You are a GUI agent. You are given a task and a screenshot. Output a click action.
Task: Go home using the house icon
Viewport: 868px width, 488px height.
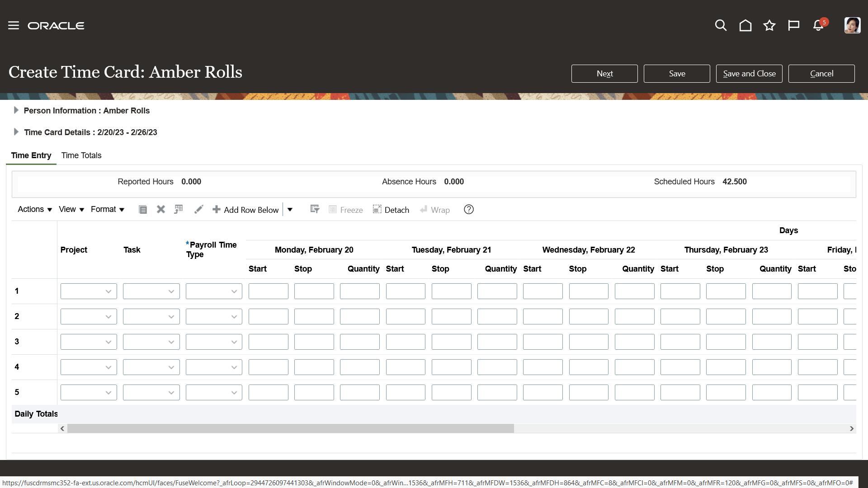point(745,25)
